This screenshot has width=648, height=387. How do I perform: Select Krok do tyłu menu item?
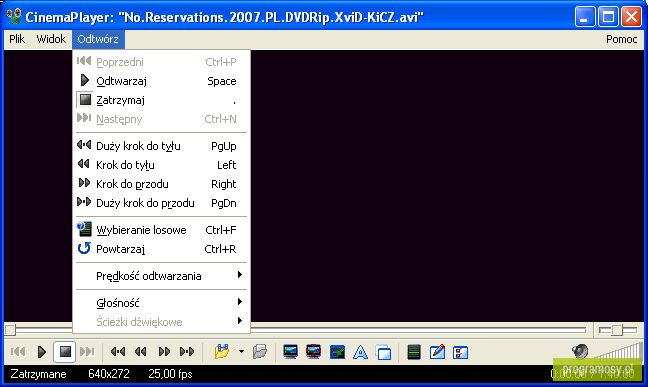(161, 165)
